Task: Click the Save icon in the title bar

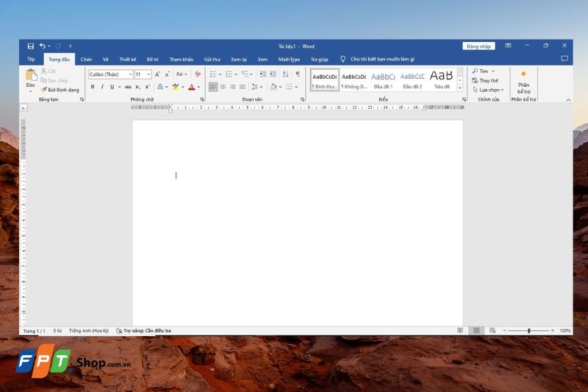Action: [30, 46]
